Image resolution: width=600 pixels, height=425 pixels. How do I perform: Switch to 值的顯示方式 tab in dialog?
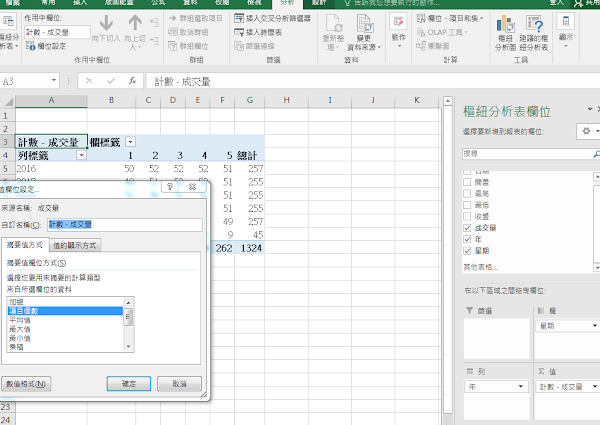75,245
